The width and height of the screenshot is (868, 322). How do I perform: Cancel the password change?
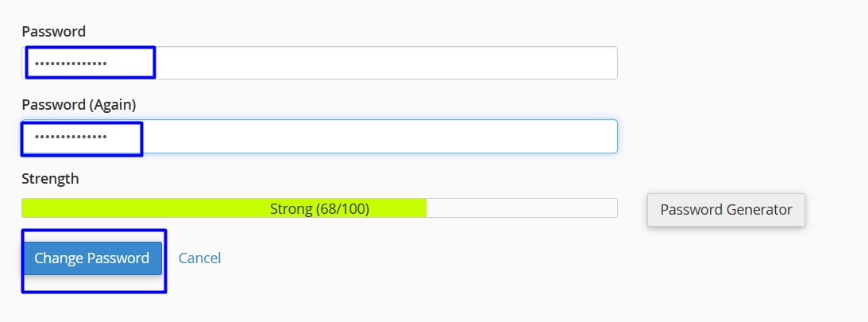click(199, 258)
